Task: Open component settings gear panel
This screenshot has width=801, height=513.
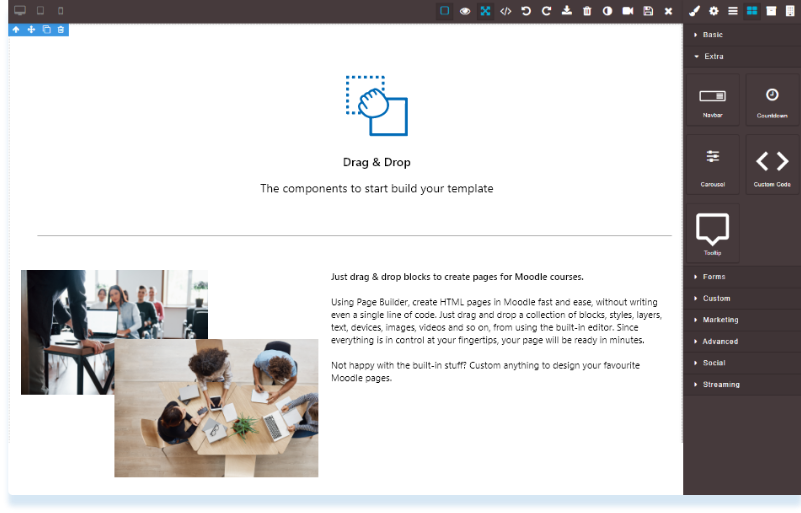Action: (714, 11)
